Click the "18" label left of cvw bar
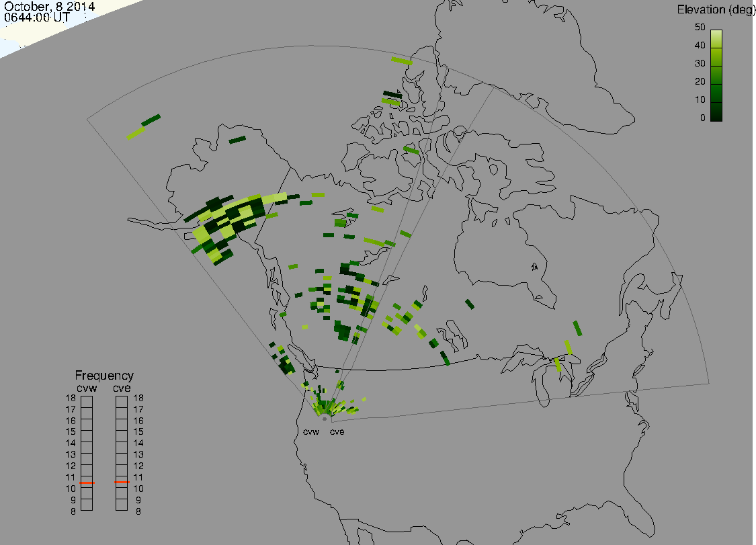Screen dimensions: 756x545 71,399
